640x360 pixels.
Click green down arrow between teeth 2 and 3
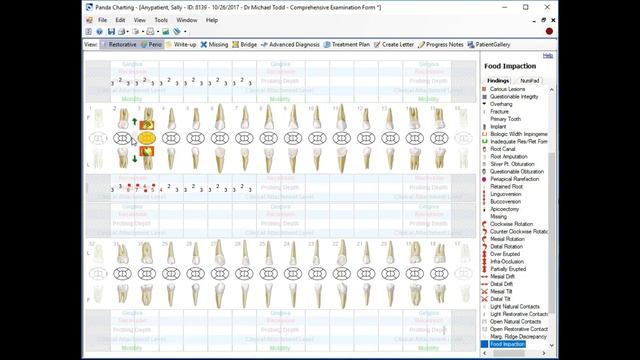click(134, 158)
